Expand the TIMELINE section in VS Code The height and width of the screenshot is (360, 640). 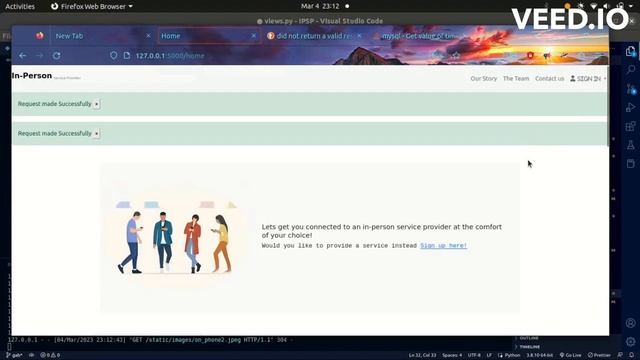(527, 347)
